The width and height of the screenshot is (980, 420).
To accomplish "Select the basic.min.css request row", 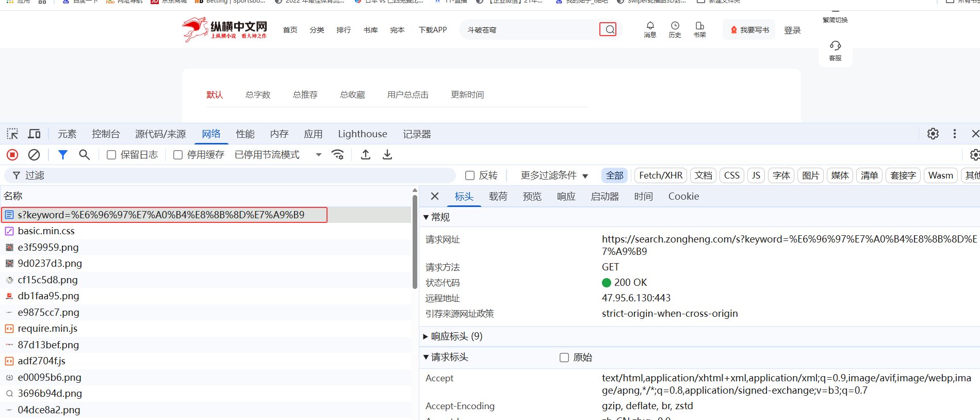I will pyautogui.click(x=206, y=231).
